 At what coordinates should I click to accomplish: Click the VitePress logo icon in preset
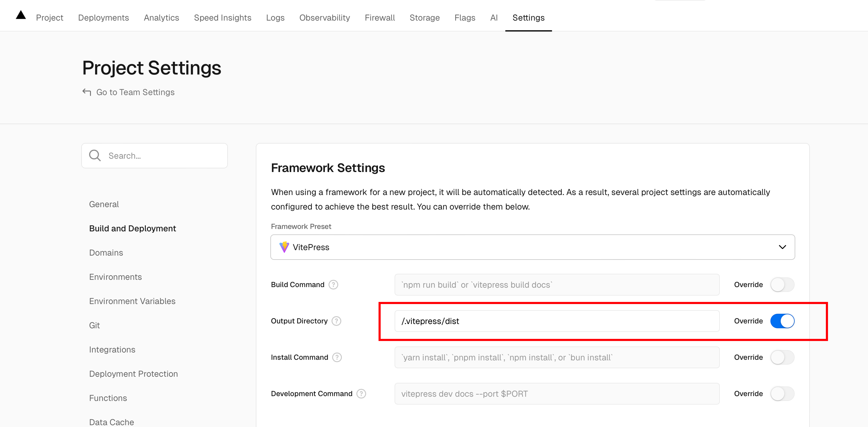284,247
